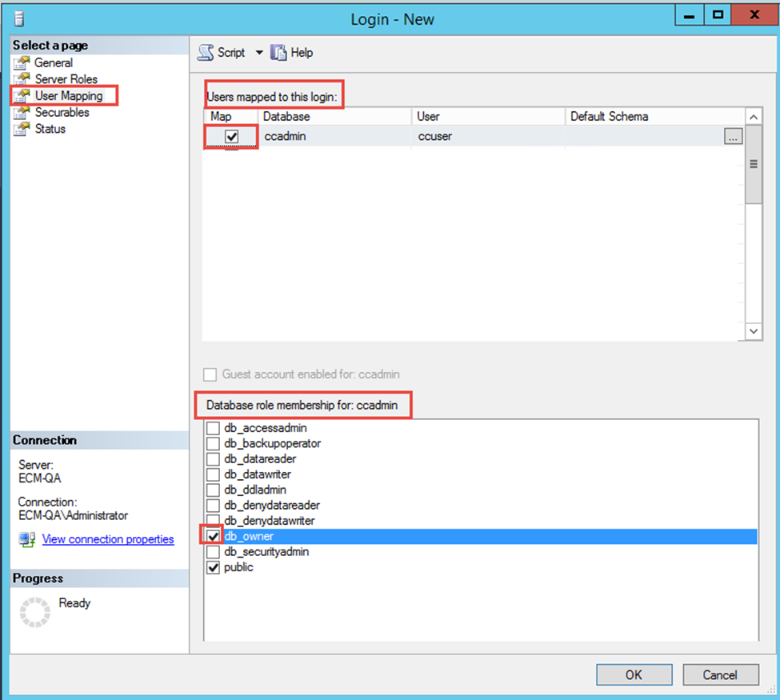This screenshot has height=700, width=780.
Task: Click the General page icon
Action: pyautogui.click(x=22, y=63)
